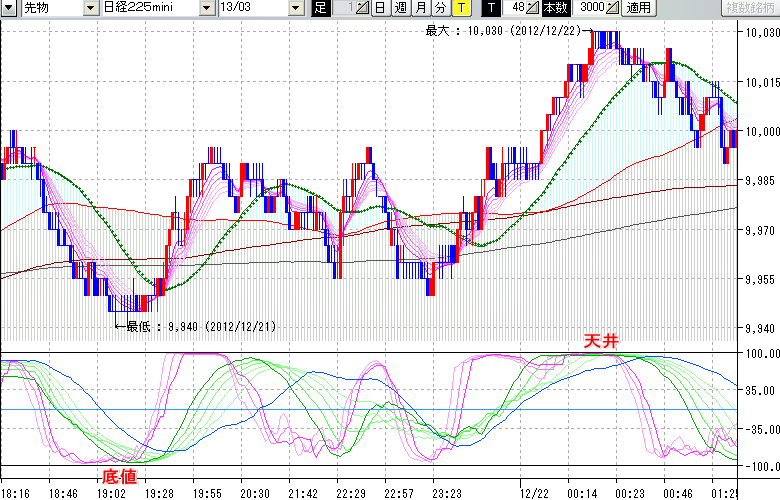Viewport: 780px width, 500px height.
Task: Click the spinner beside the 48 value
Action: coord(531,8)
